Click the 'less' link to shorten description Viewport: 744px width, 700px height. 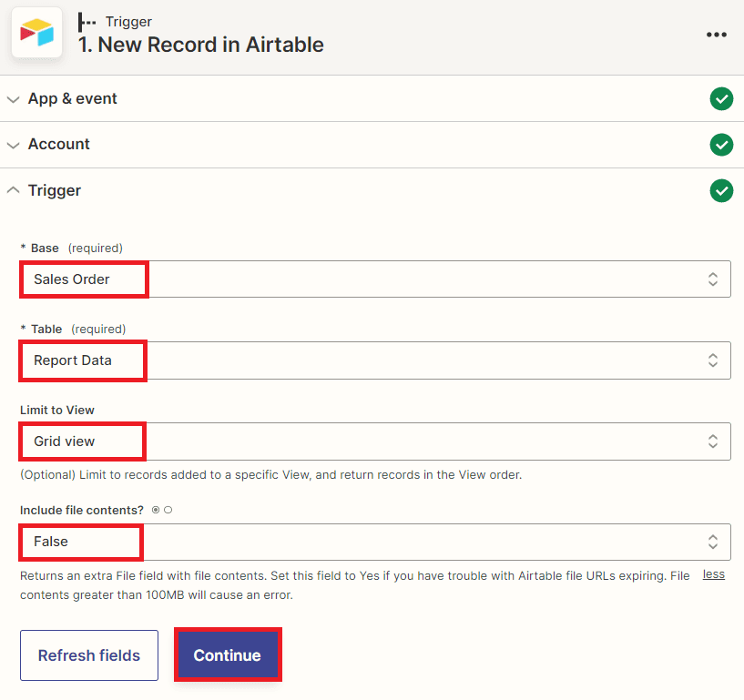pos(713,574)
